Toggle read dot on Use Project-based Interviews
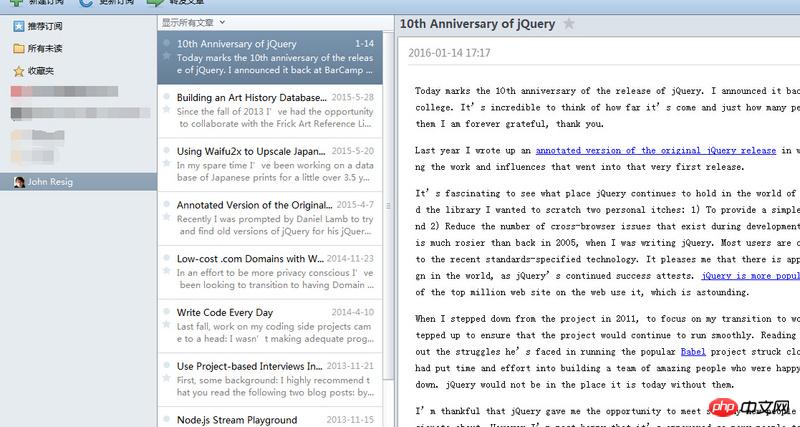The width and height of the screenshot is (800, 427). coord(166,365)
